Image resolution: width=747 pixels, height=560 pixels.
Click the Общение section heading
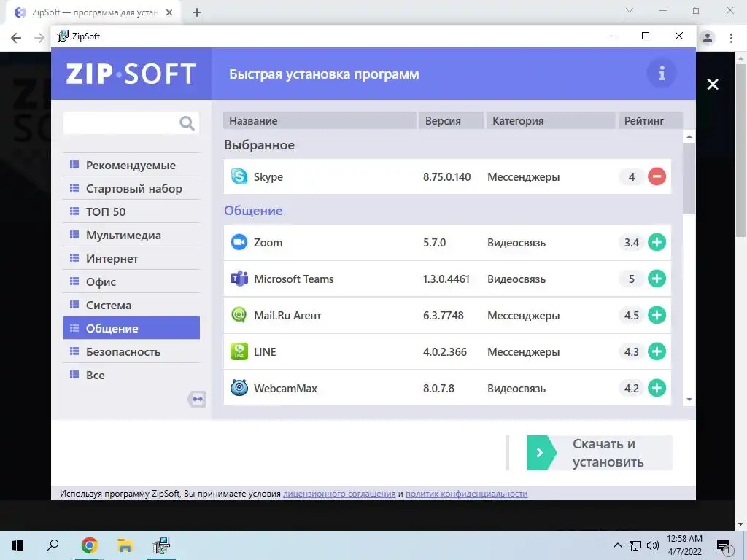pyautogui.click(x=253, y=211)
